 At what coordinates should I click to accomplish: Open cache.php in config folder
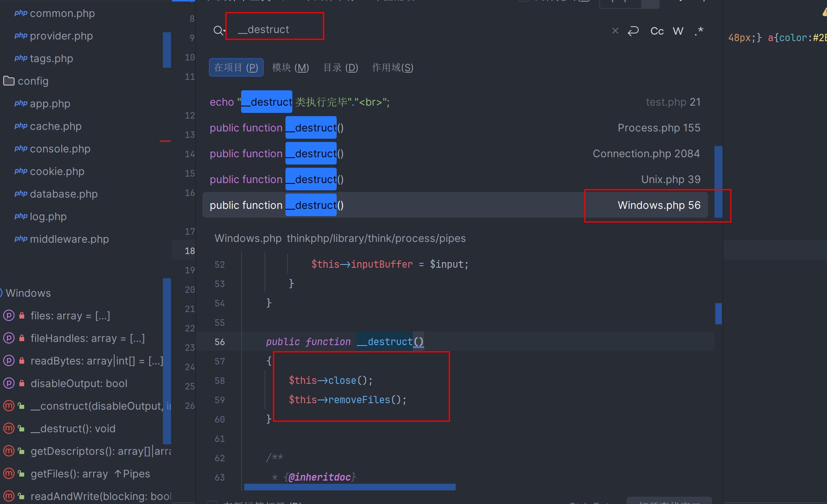coord(56,126)
